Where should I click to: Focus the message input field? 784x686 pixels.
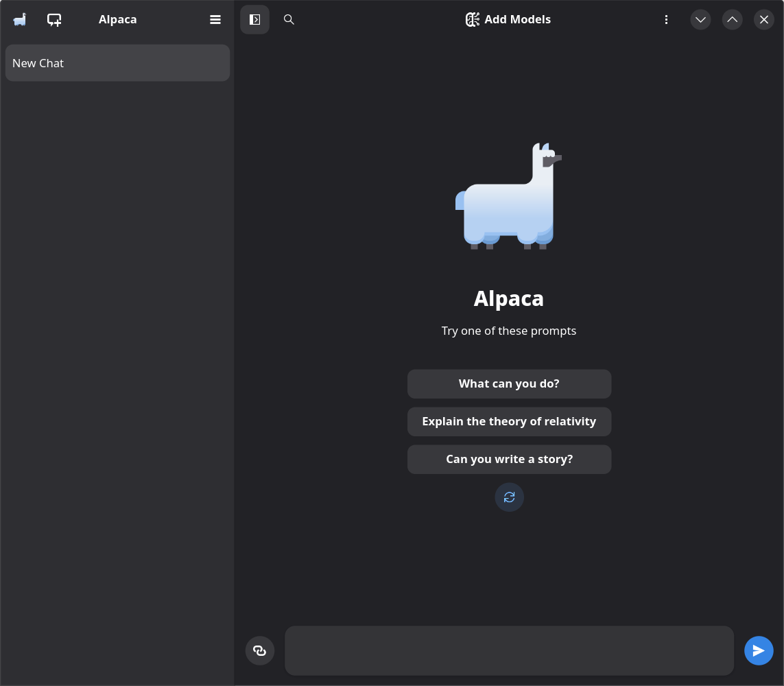(509, 650)
